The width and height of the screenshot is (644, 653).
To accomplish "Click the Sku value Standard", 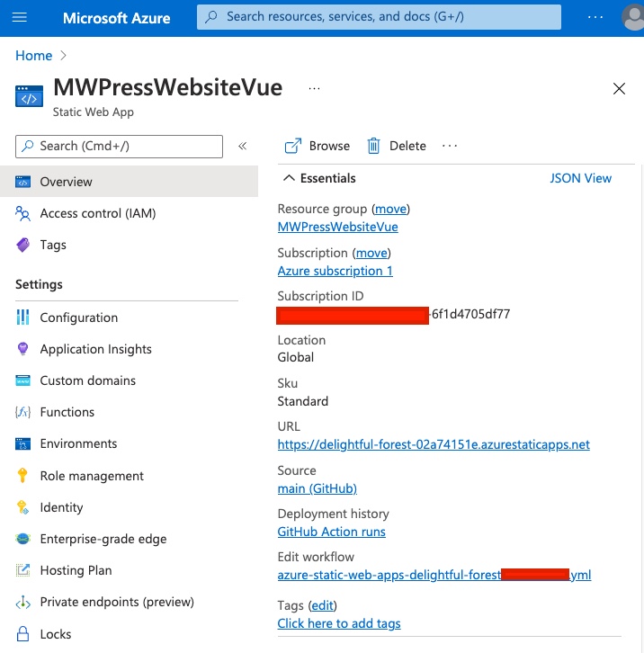I will point(303,401).
